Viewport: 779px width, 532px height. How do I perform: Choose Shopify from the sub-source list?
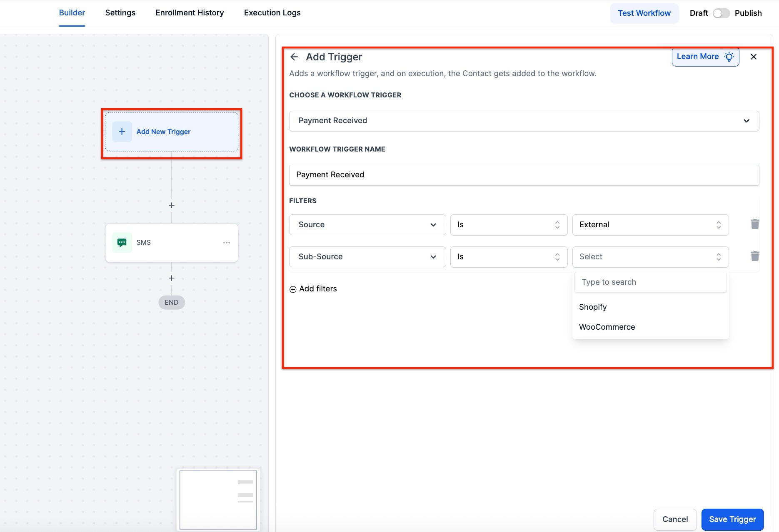tap(593, 307)
